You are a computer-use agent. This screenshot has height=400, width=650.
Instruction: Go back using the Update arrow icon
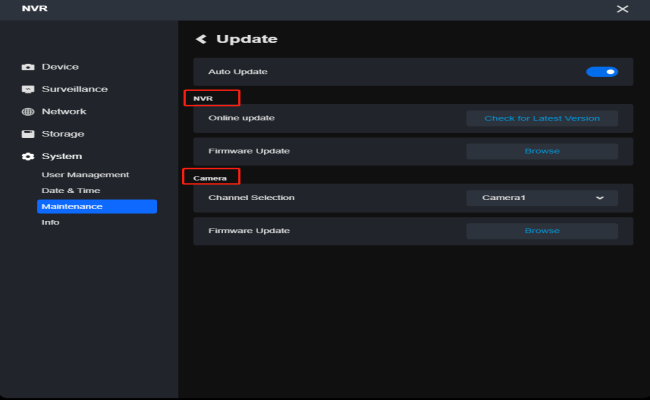pyautogui.click(x=201, y=39)
